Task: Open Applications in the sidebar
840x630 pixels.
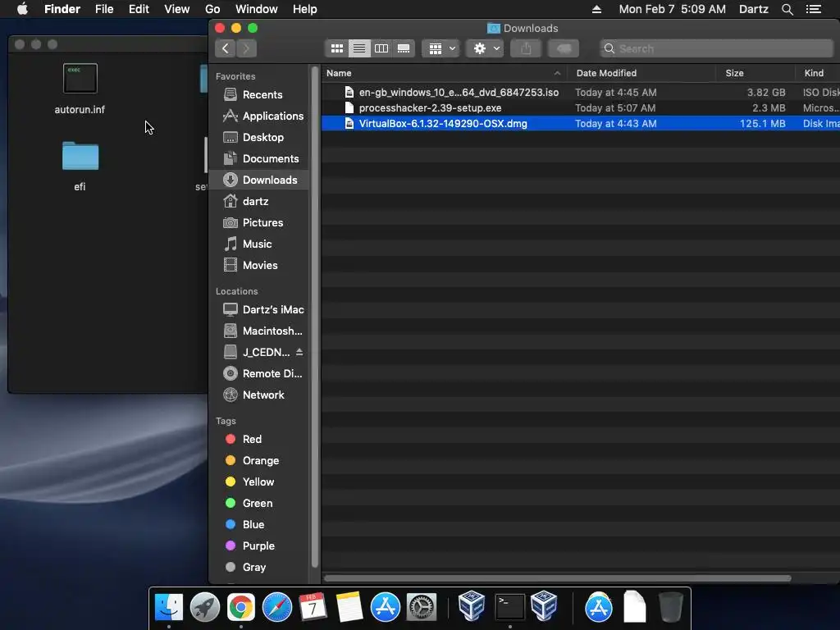Action: click(x=263, y=116)
